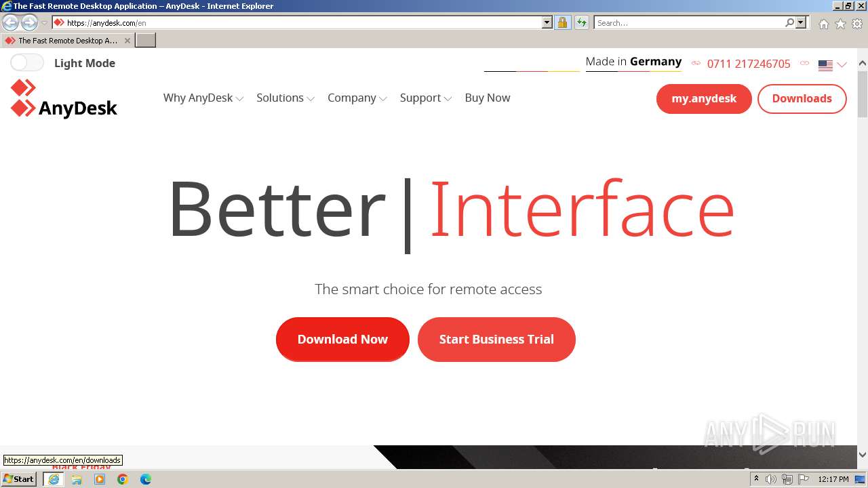The width and height of the screenshot is (868, 488).
Task: Open the search provider dropdown
Action: [801, 23]
